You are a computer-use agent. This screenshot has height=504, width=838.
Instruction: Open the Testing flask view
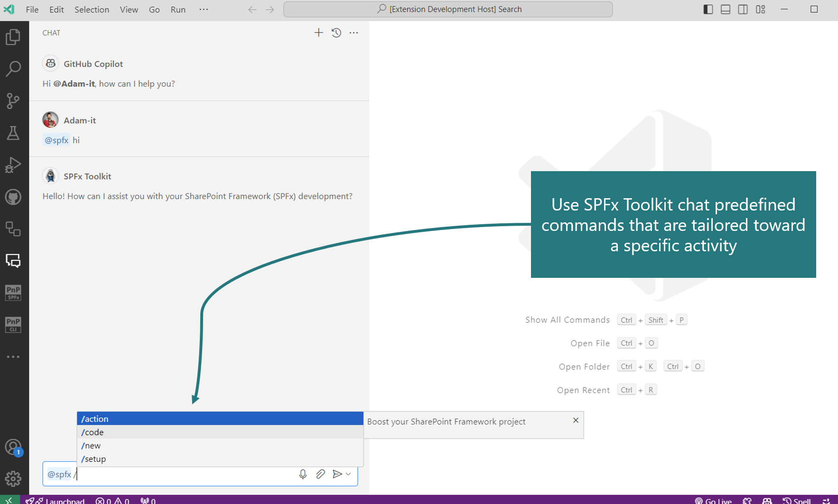[13, 133]
